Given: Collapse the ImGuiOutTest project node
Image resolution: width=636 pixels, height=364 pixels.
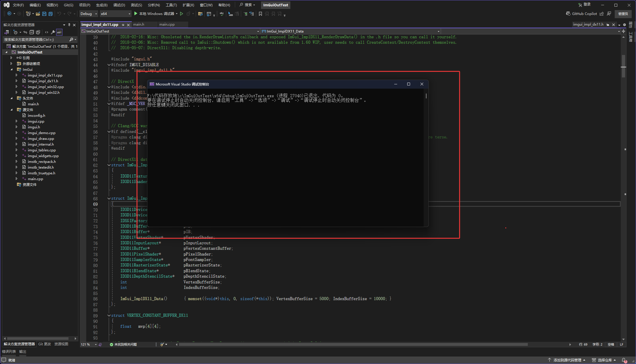Looking at the screenshot, I should 6,52.
